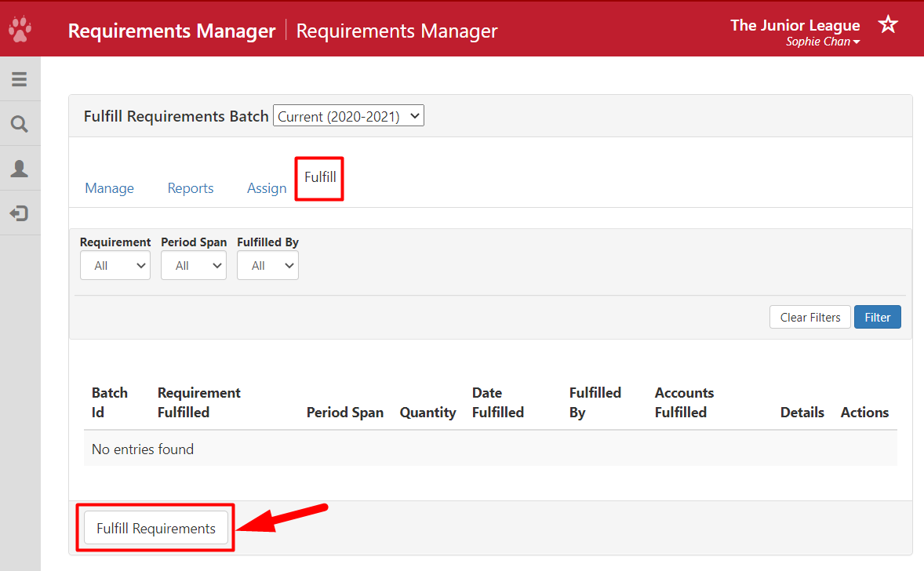The image size is (924, 571).
Task: Click the Batch Id column header
Action: click(x=110, y=402)
